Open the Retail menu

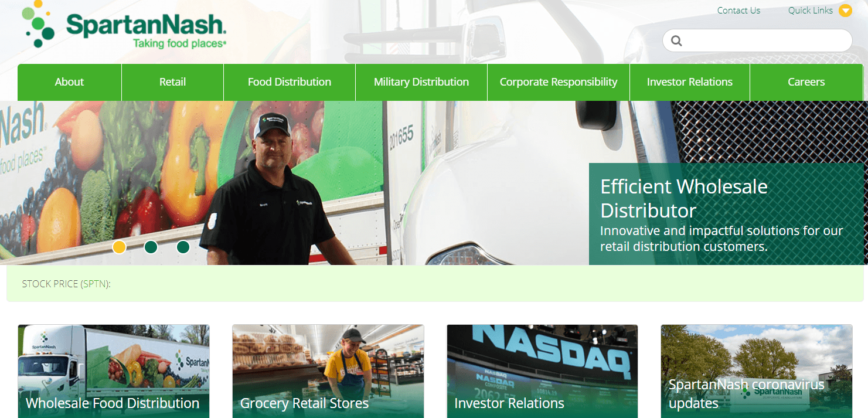pos(172,82)
